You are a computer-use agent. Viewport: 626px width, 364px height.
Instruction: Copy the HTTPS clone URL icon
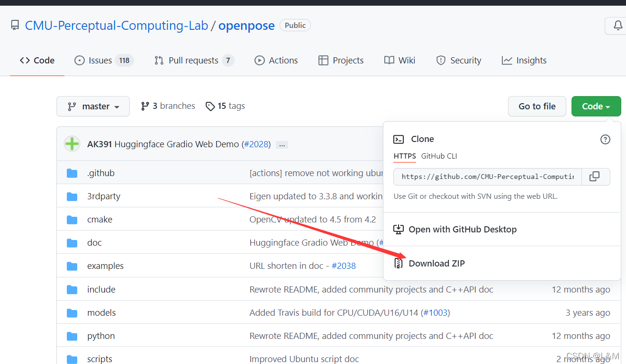(x=595, y=176)
